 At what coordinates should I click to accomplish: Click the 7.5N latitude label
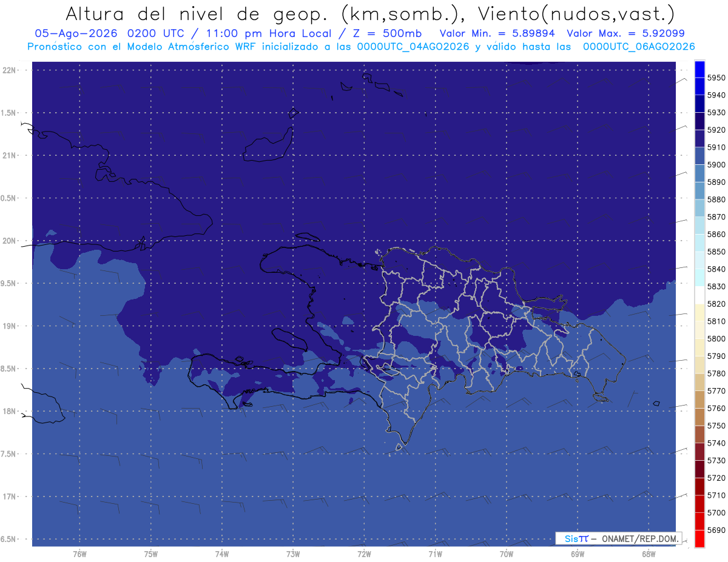(x=9, y=453)
